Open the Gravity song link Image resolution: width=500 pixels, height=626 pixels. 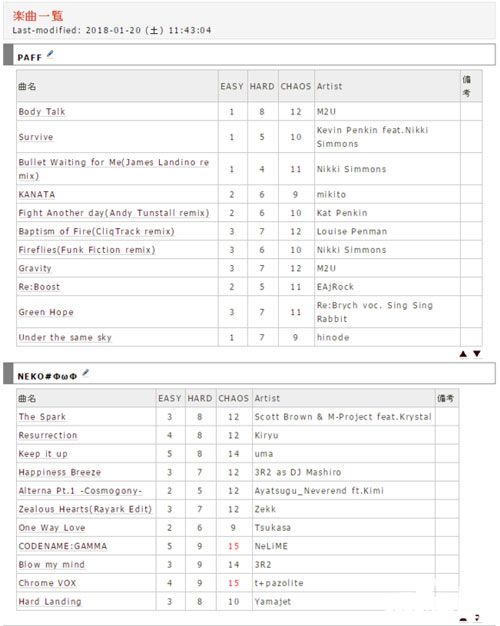[x=35, y=268]
